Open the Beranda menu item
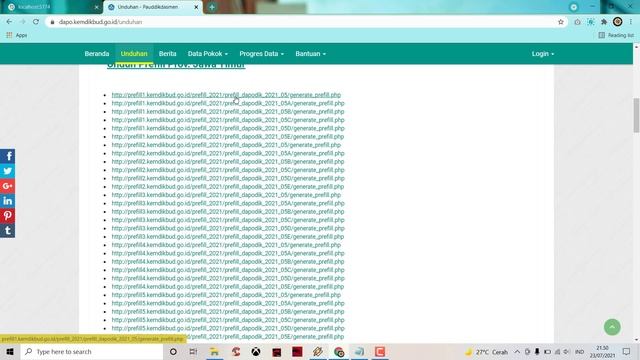The width and height of the screenshot is (640, 360). click(x=97, y=54)
